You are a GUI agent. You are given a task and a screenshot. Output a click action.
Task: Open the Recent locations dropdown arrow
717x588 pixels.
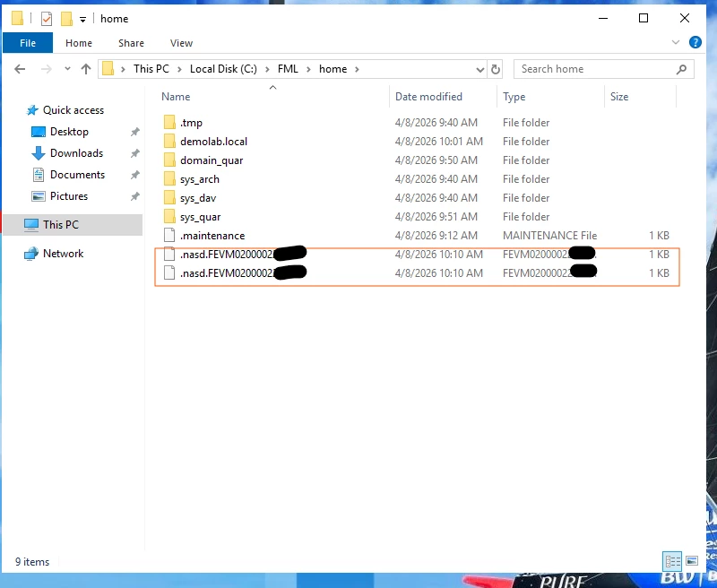68,69
